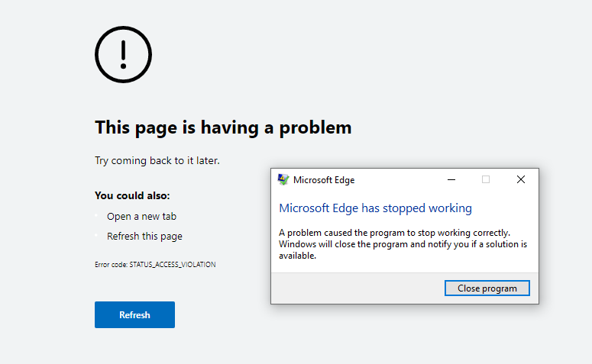Close the Microsoft Edge crash dialog

point(521,179)
